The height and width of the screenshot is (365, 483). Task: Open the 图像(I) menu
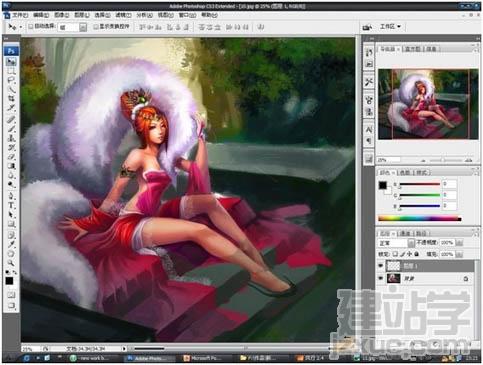click(x=61, y=15)
